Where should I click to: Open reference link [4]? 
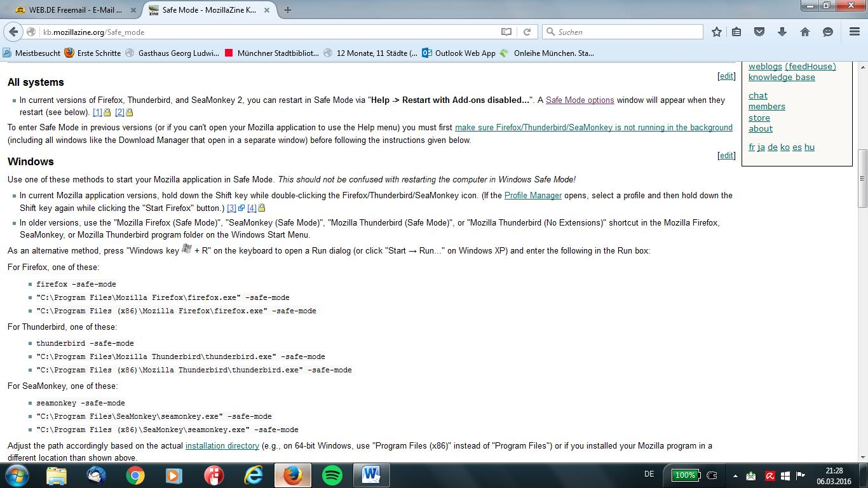tap(252, 208)
